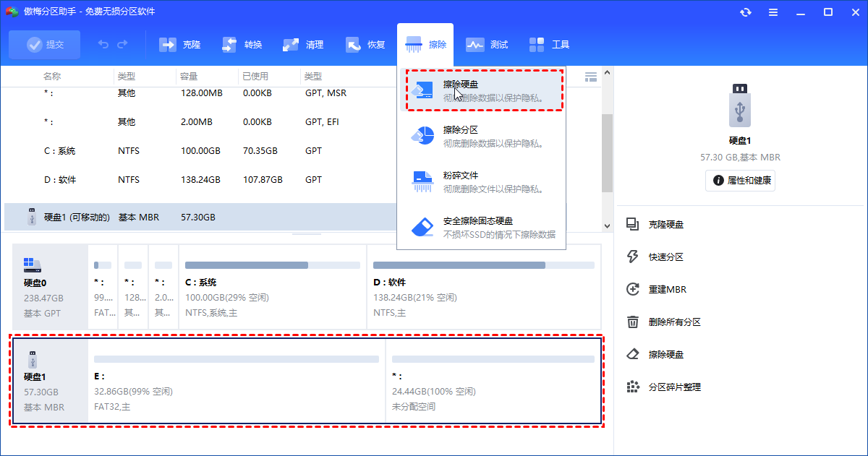Click the 属性和健康 button

(740, 181)
